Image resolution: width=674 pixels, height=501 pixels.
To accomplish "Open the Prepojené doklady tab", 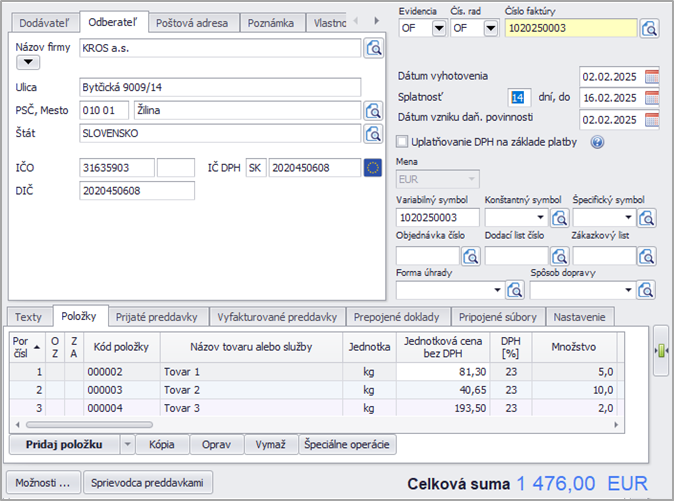I will (x=396, y=317).
